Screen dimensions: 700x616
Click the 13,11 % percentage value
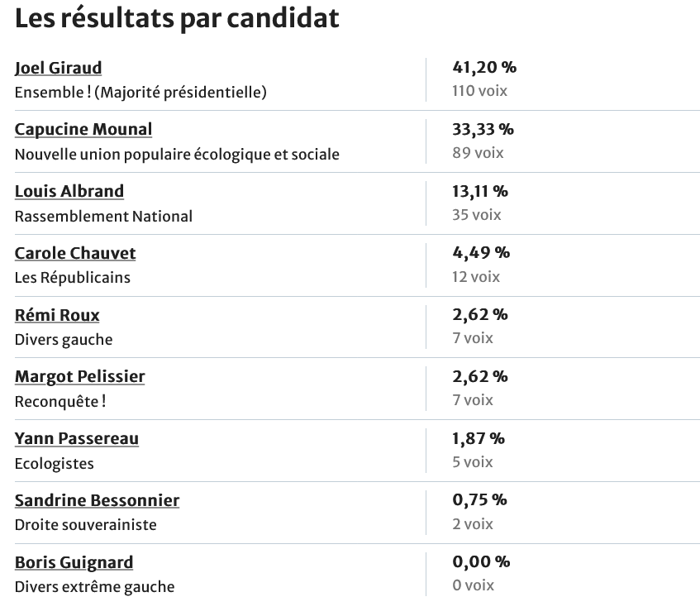point(480,191)
